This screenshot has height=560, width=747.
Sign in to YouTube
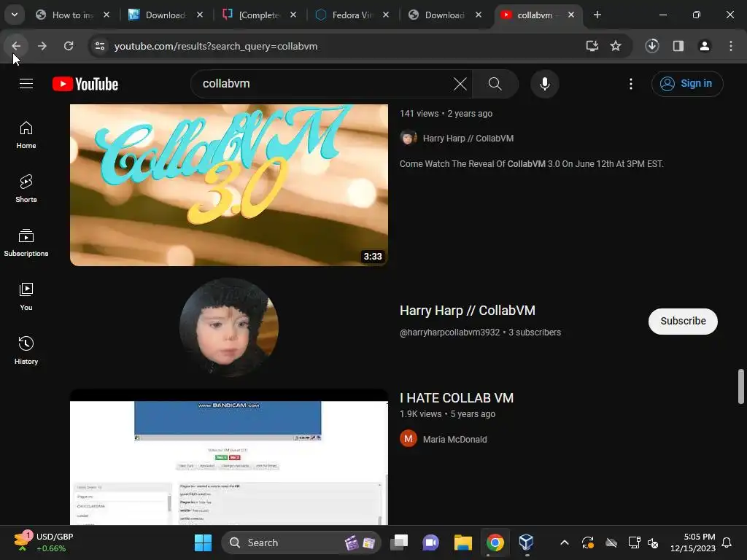click(687, 84)
